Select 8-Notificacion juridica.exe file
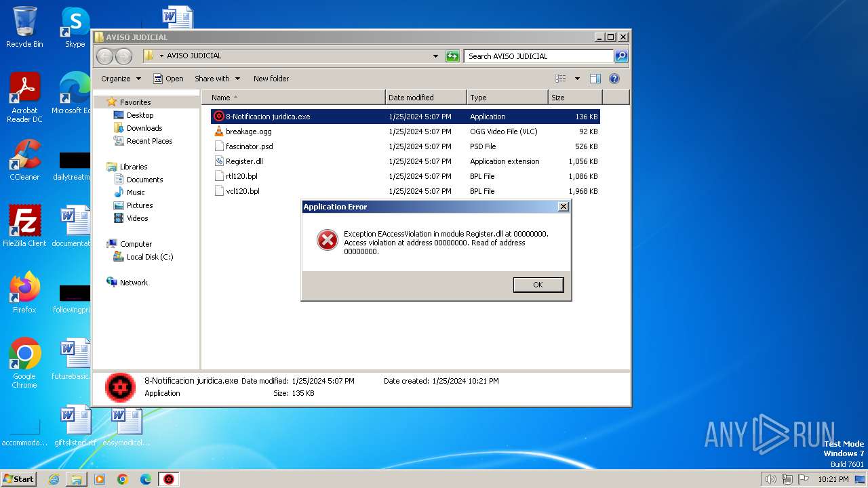Screen dimensions: 868x488 tap(405, 117)
